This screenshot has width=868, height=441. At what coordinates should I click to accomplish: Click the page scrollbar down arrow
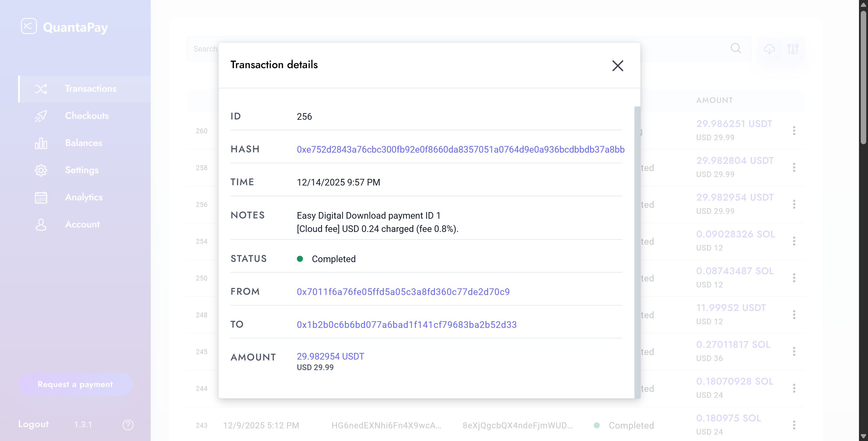(x=863, y=436)
